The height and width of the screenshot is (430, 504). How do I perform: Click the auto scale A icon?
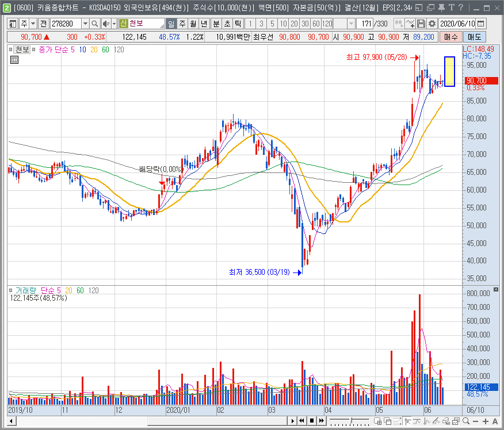[x=495, y=421]
